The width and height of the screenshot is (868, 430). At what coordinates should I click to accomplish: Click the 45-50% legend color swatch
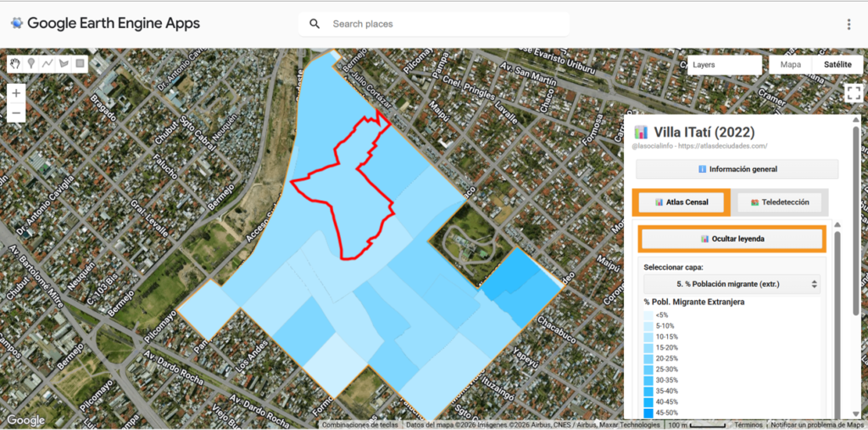coord(648,413)
